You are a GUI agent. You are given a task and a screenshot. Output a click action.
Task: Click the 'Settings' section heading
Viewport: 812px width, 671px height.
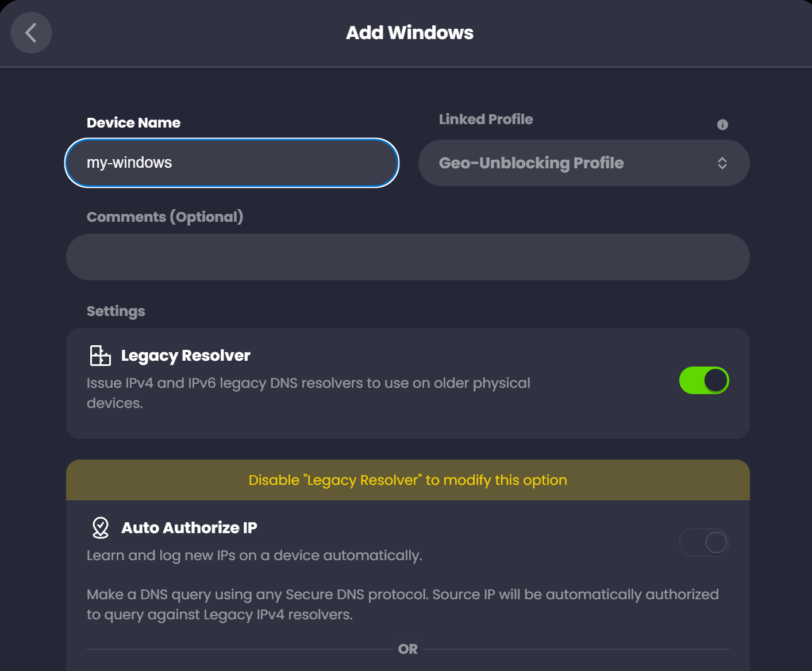coord(116,311)
